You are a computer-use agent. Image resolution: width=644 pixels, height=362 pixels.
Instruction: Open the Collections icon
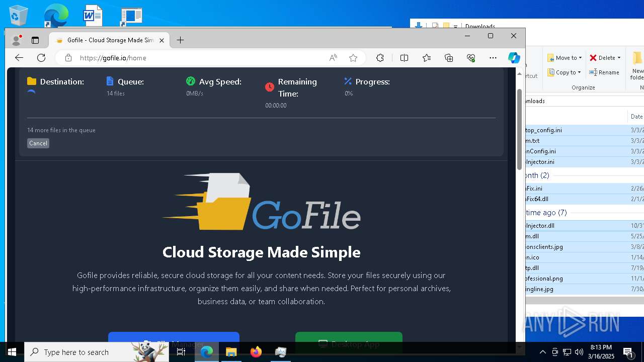tap(449, 58)
